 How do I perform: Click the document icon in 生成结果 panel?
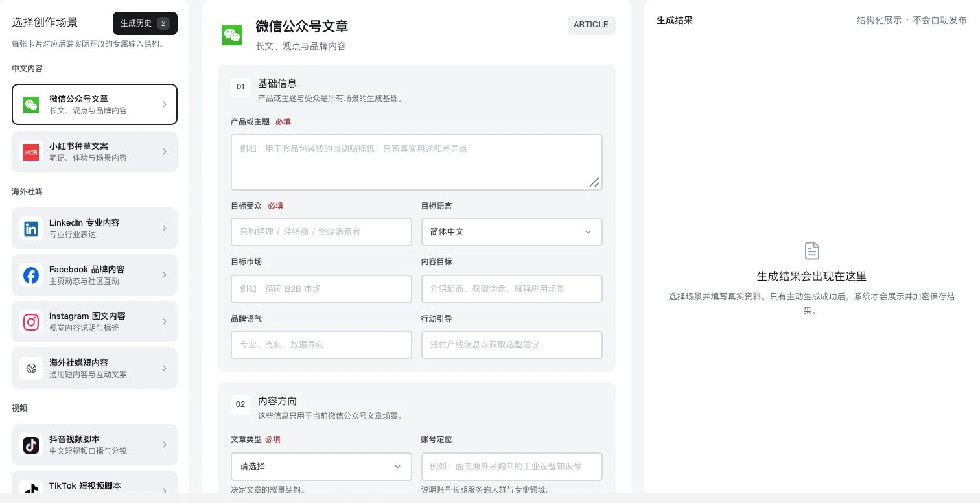pos(811,250)
